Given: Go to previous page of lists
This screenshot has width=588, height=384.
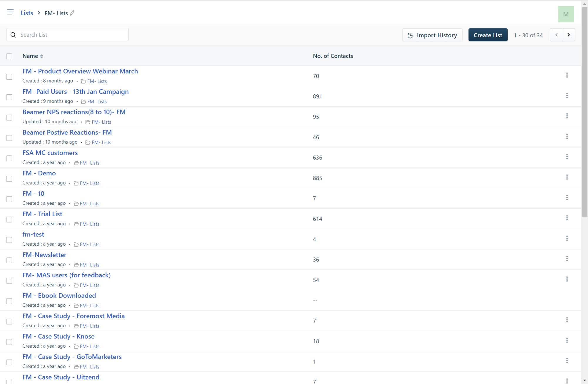Looking at the screenshot, I should tap(556, 35).
